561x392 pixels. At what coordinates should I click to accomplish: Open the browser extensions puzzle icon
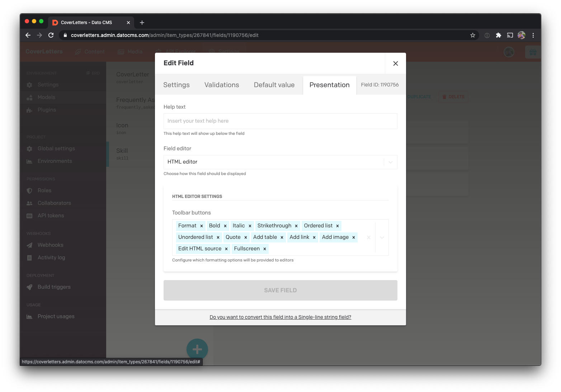[498, 35]
